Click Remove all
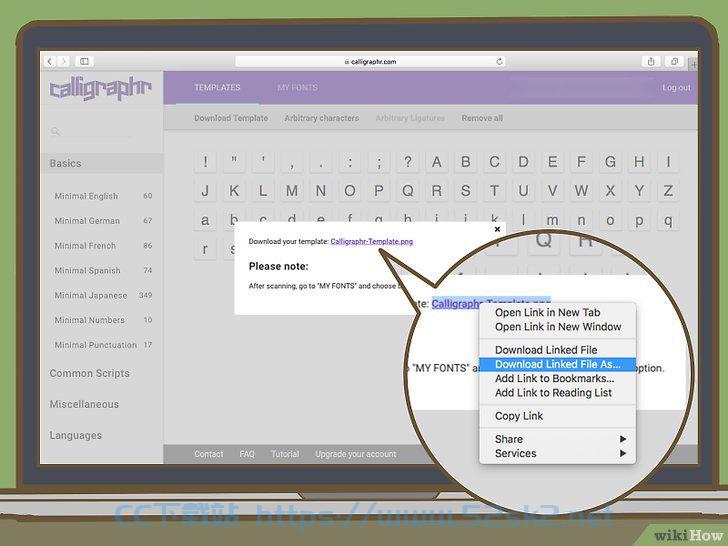 pos(482,118)
